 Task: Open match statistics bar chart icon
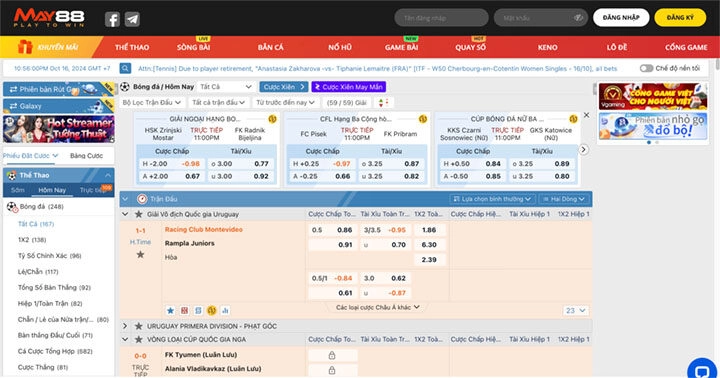pyautogui.click(x=225, y=311)
